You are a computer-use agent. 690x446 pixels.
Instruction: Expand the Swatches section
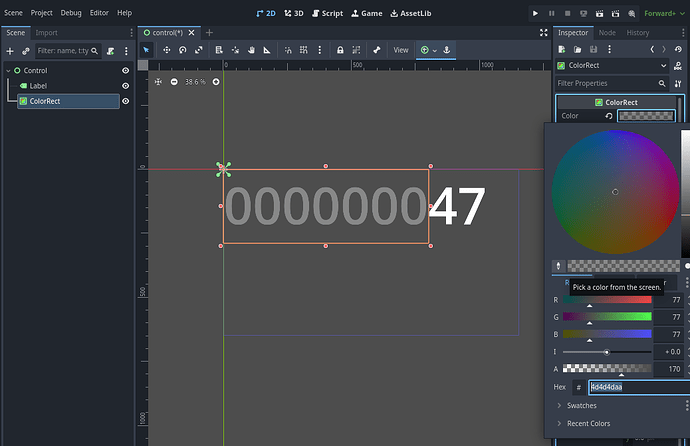tap(584, 405)
